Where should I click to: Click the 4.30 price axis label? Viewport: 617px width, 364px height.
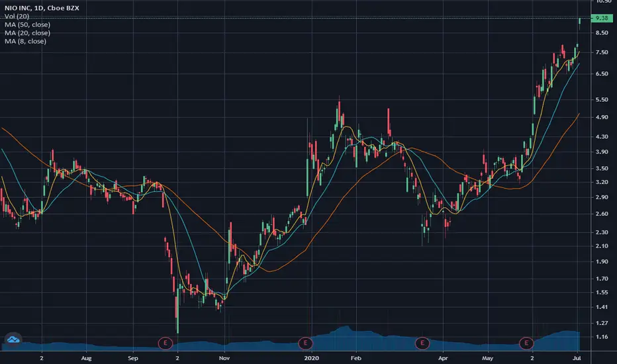[x=602, y=136]
